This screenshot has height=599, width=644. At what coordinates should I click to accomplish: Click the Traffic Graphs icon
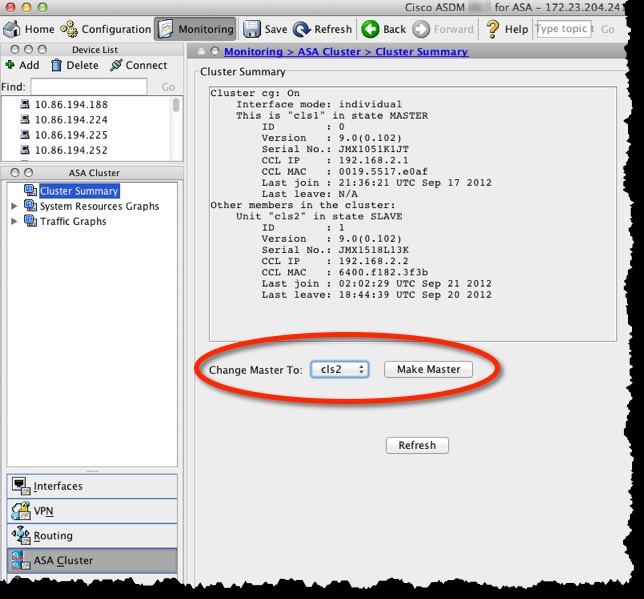pos(30,221)
